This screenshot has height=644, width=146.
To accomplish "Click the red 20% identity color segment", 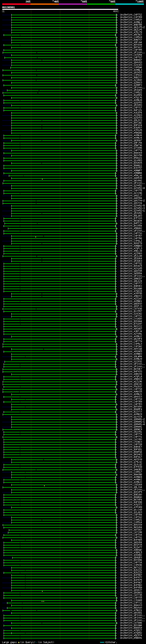I will pyautogui.click(x=16, y=4).
